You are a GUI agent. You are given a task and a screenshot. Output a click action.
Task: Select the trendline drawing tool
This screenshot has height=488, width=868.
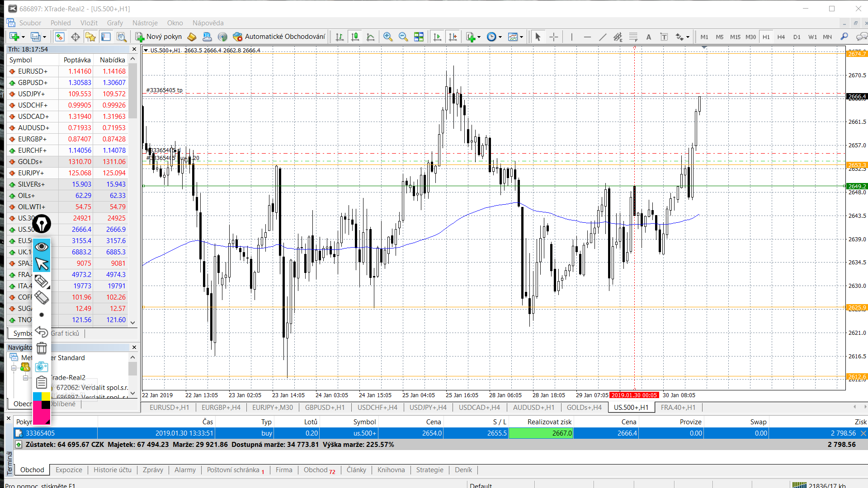tap(603, 37)
